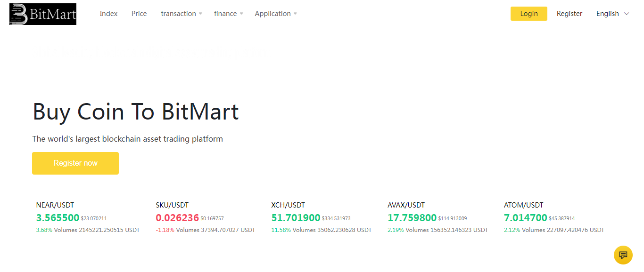Click the SKU price 0.026236
The height and width of the screenshot is (272, 644).
pyautogui.click(x=177, y=218)
